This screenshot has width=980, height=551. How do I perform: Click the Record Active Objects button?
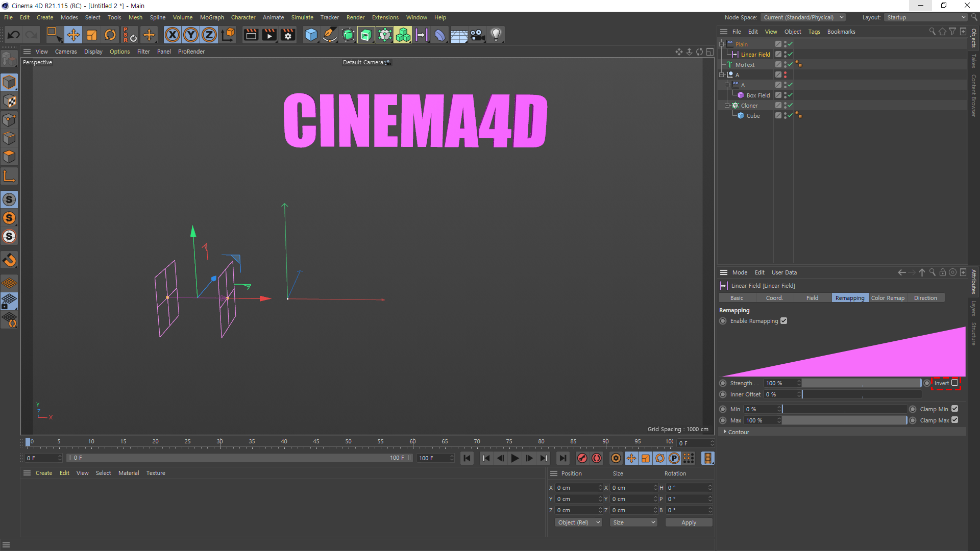582,458
